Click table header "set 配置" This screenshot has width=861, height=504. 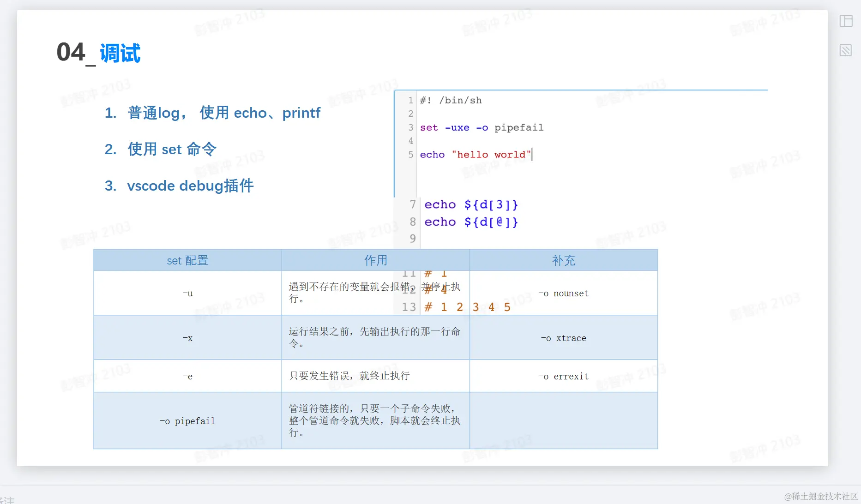(x=187, y=260)
